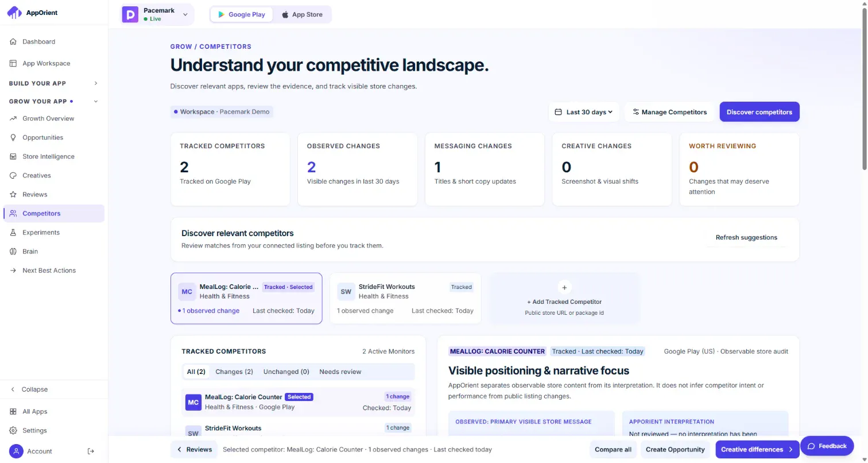Expand the Build Your App section
The image size is (868, 463).
click(54, 83)
